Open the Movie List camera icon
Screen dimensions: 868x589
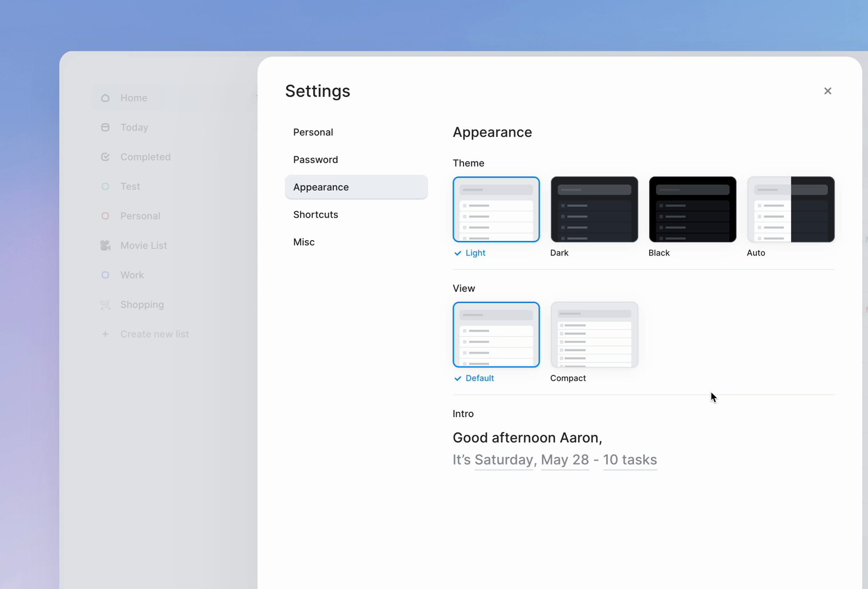click(105, 245)
